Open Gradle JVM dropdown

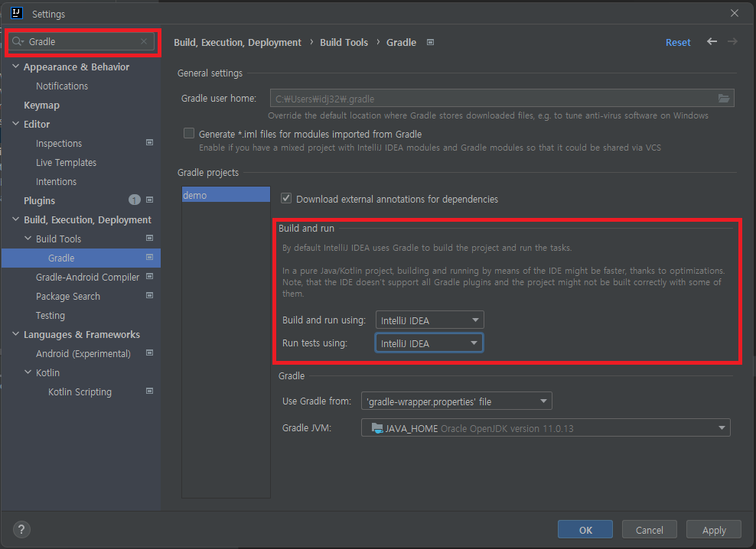pyautogui.click(x=546, y=428)
